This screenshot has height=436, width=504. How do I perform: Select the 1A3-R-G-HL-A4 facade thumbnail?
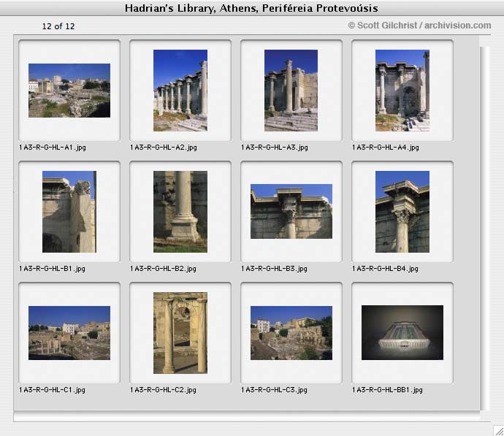coord(402,91)
